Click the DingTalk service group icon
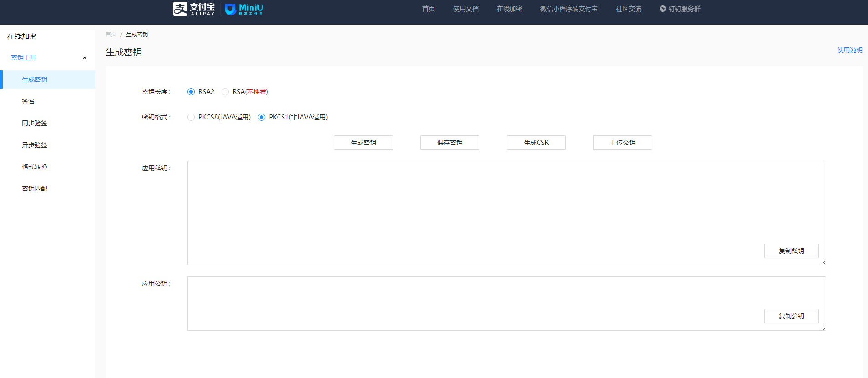The width and height of the screenshot is (868, 378). click(x=663, y=9)
